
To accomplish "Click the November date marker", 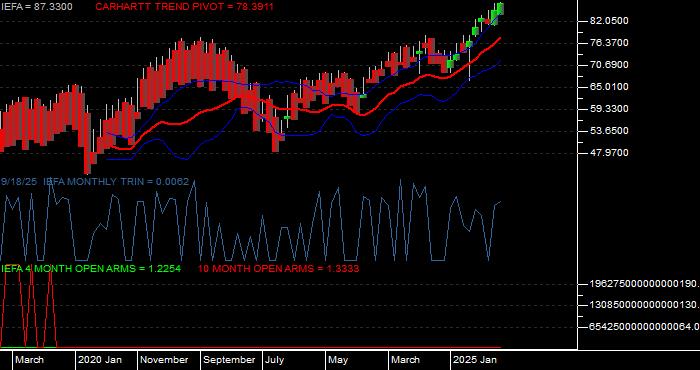I will pos(164,360).
